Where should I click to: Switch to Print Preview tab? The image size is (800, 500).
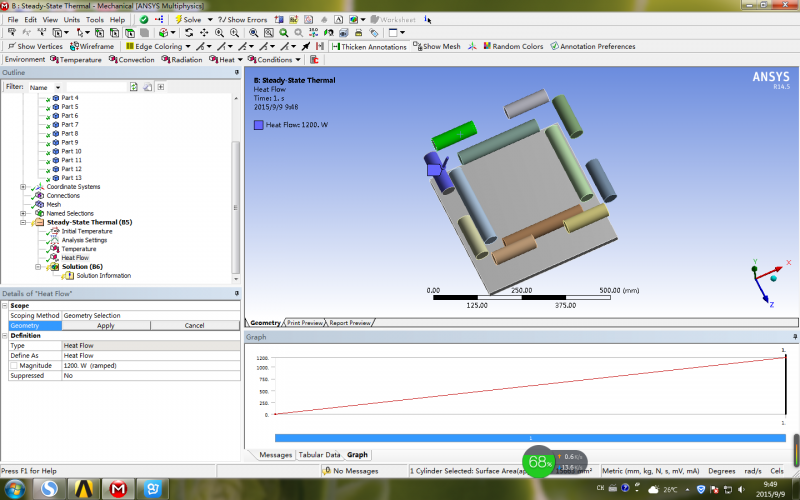tap(305, 323)
